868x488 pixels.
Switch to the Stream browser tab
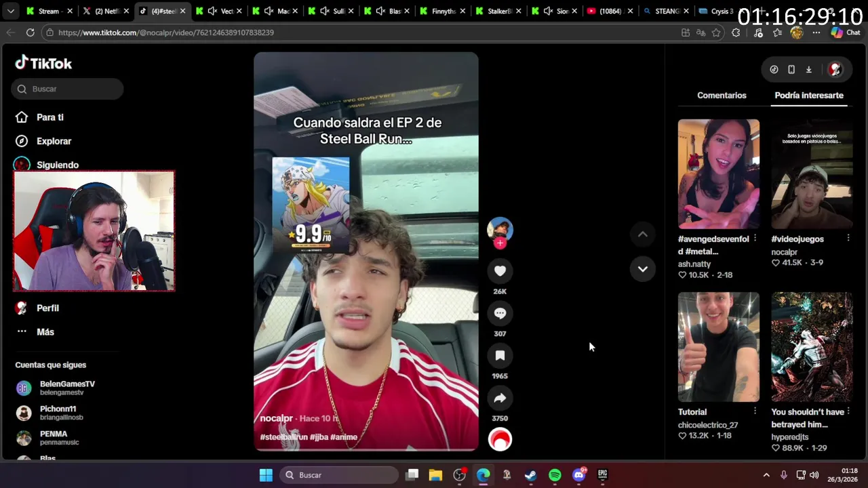(48, 11)
